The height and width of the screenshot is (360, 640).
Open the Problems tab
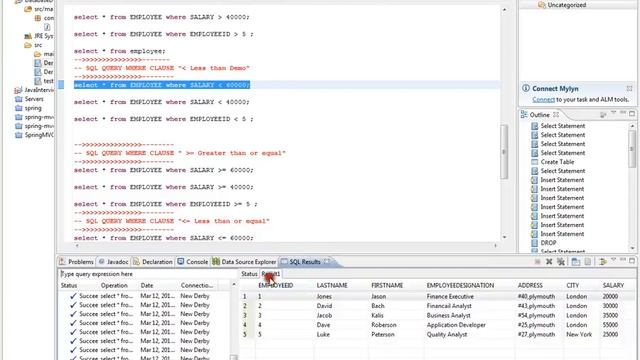[76, 262]
